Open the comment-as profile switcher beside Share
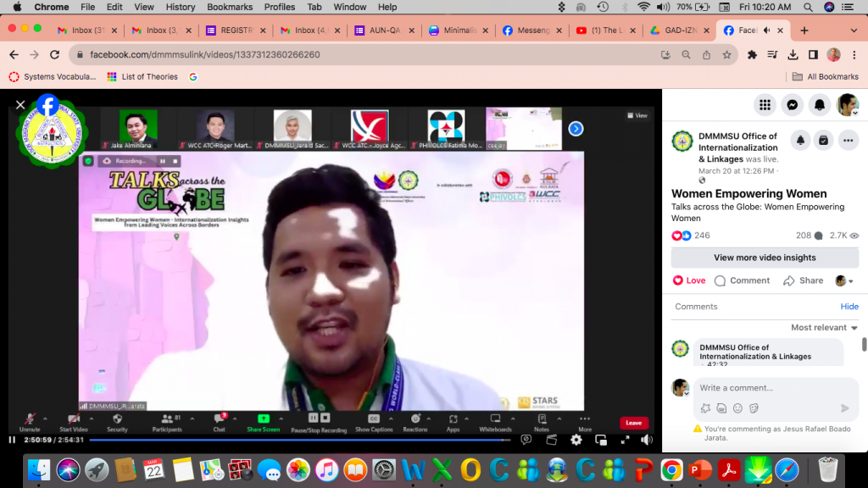This screenshot has height=488, width=868. pos(844,280)
